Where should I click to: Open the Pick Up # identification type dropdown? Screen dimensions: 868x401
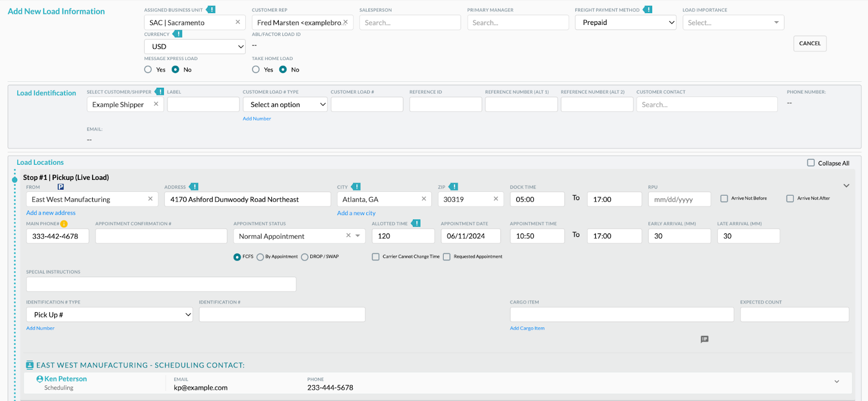[110, 315]
